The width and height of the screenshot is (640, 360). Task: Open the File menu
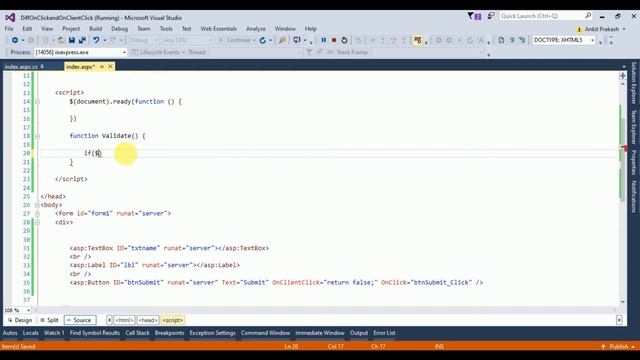(9, 29)
